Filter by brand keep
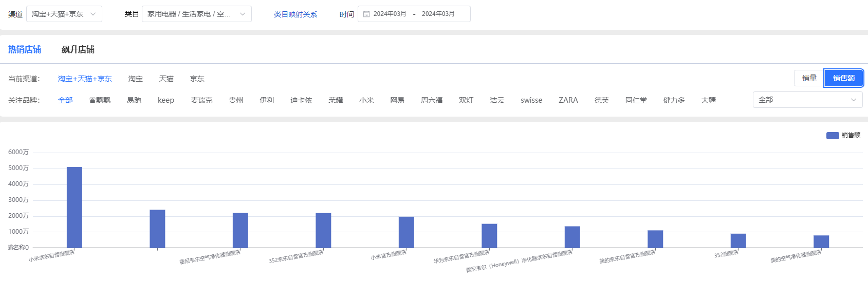 coord(166,100)
